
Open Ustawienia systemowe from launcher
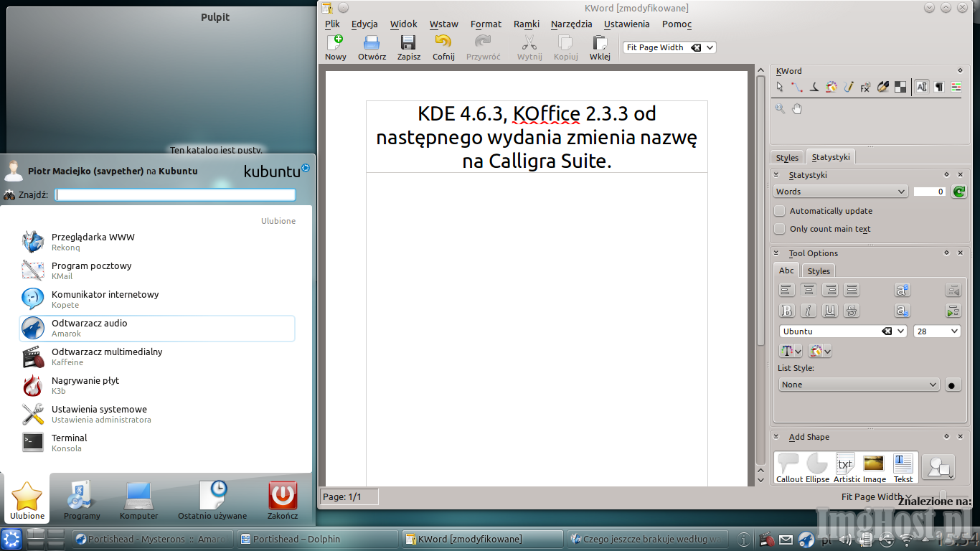pyautogui.click(x=157, y=414)
